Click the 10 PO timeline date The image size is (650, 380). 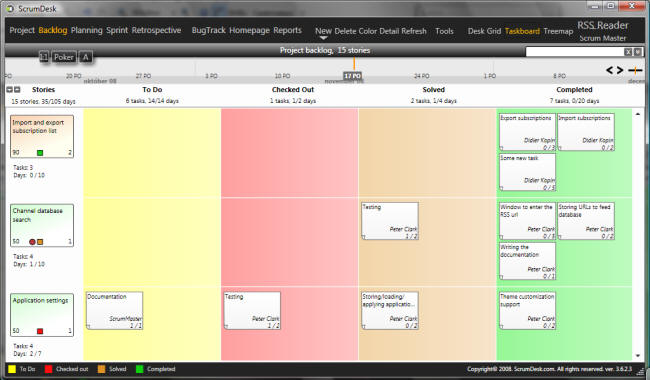pyautogui.click(x=282, y=76)
